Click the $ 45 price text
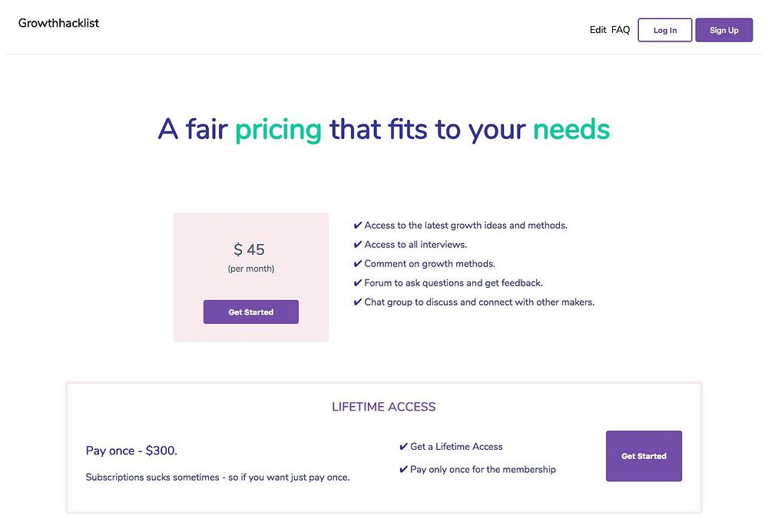Viewport: 768px width, 532px height. click(x=250, y=249)
